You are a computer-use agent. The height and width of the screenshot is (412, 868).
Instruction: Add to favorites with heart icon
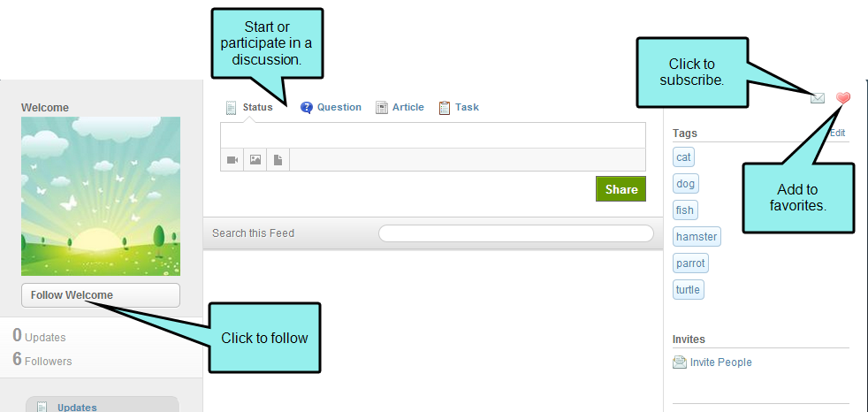[842, 98]
